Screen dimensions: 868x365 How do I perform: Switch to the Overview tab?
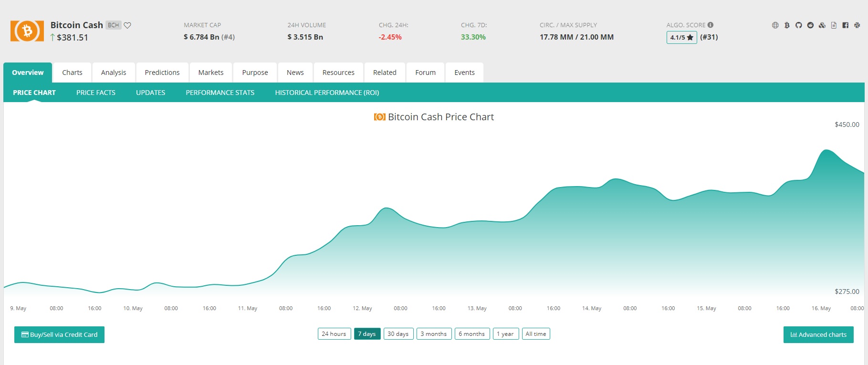coord(28,73)
